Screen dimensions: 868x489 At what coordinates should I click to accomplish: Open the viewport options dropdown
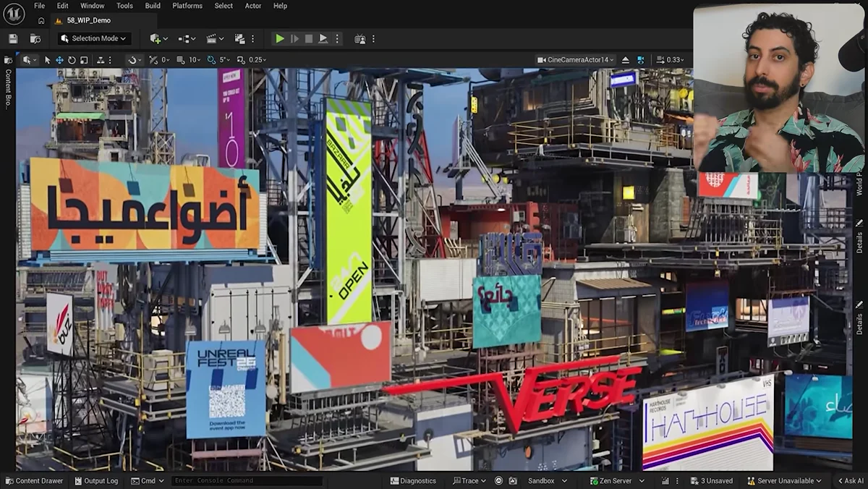pyautogui.click(x=30, y=59)
